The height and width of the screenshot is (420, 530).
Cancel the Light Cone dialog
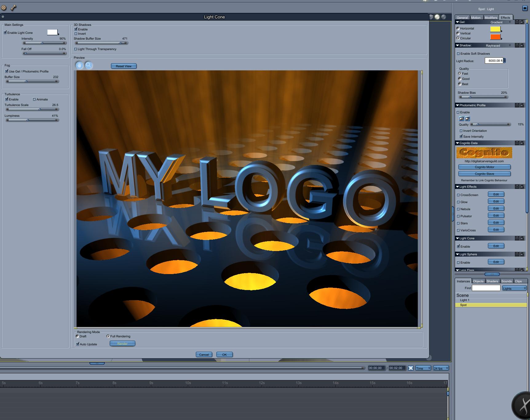(204, 355)
